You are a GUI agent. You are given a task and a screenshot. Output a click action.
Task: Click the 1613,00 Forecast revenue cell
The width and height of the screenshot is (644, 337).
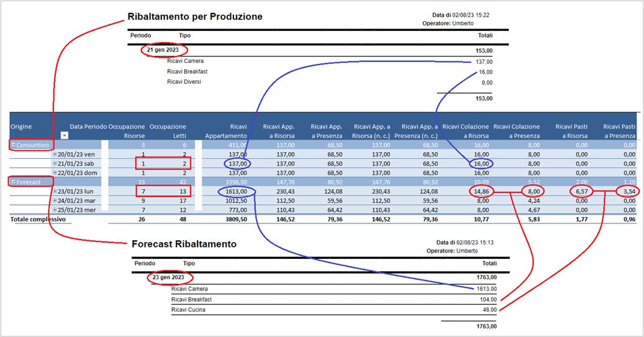[x=236, y=191]
